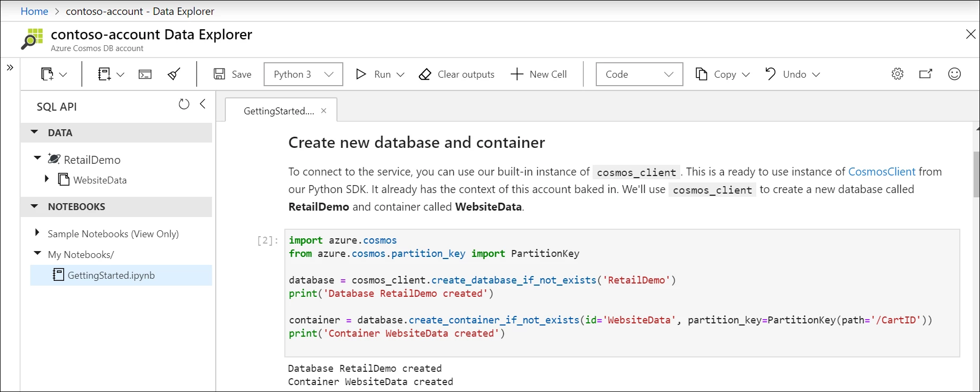Close the Data Explorer blade
Screen dimensions: 980x392
(x=970, y=34)
